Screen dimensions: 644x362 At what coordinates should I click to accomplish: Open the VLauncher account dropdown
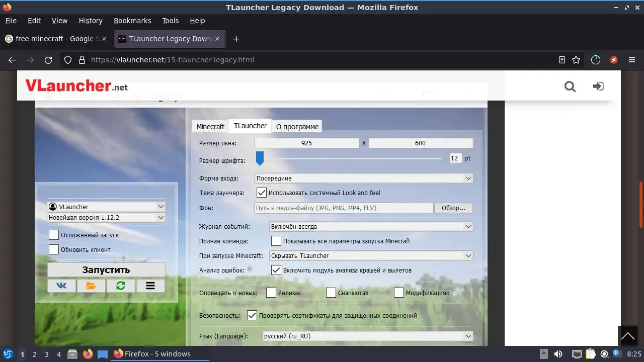pyautogui.click(x=106, y=207)
